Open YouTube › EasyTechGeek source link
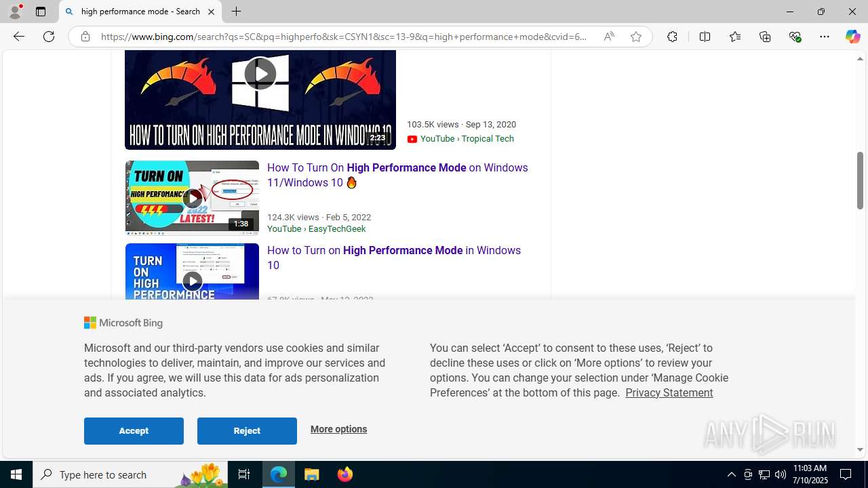This screenshot has height=488, width=868. coord(316,229)
